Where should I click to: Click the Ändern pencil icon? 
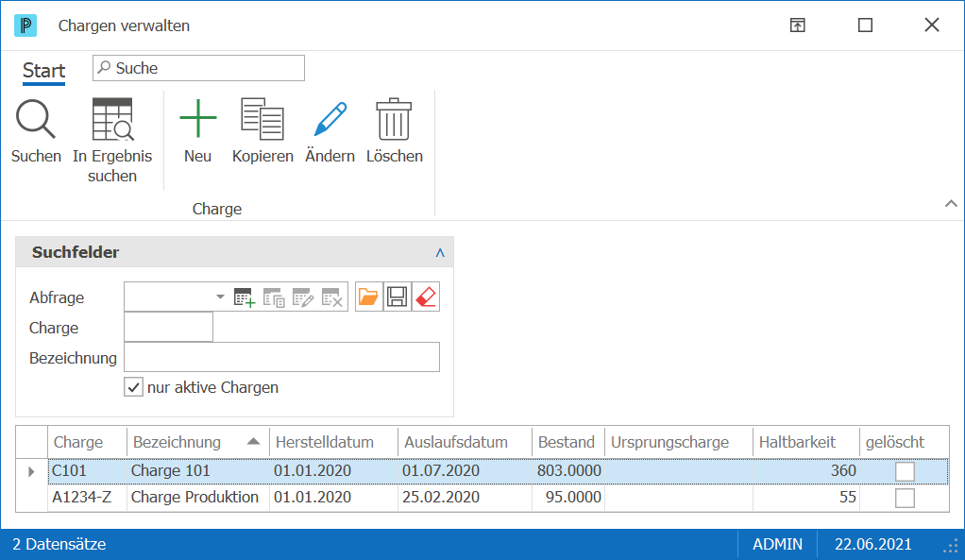pos(330,119)
